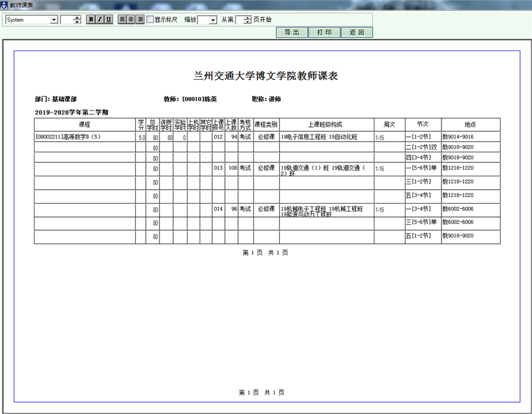Click the 打印 print button
The image size is (532, 414).
[x=325, y=32]
